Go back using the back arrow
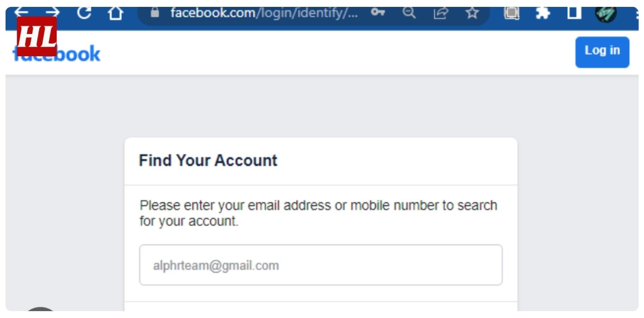 point(21,12)
